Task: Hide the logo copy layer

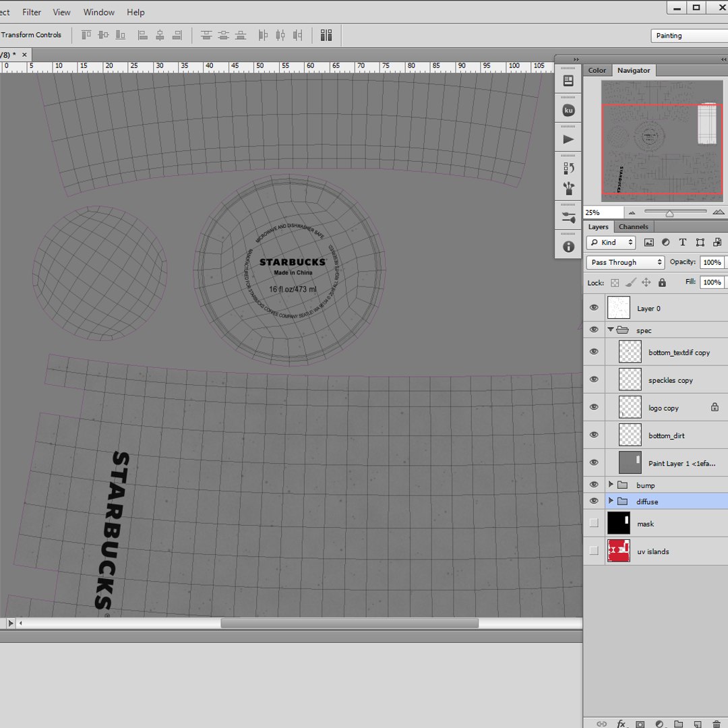Action: (x=594, y=407)
